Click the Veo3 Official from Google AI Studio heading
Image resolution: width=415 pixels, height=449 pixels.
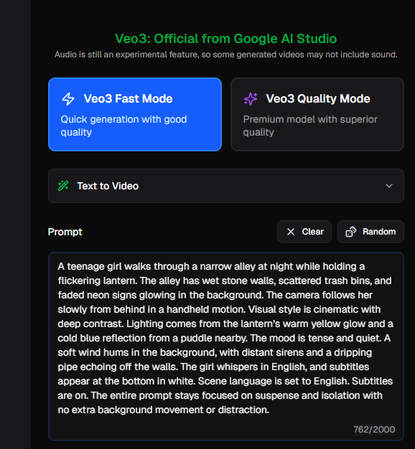(226, 39)
